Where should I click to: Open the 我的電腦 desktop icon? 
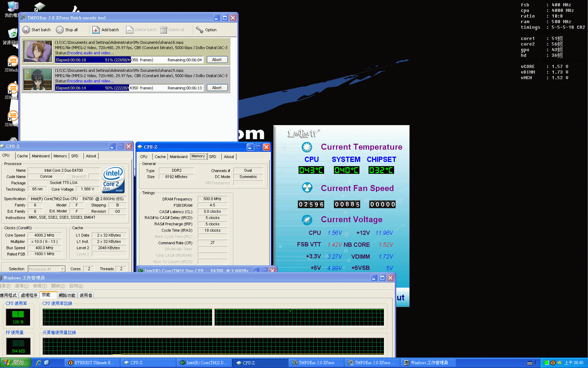click(x=12, y=9)
